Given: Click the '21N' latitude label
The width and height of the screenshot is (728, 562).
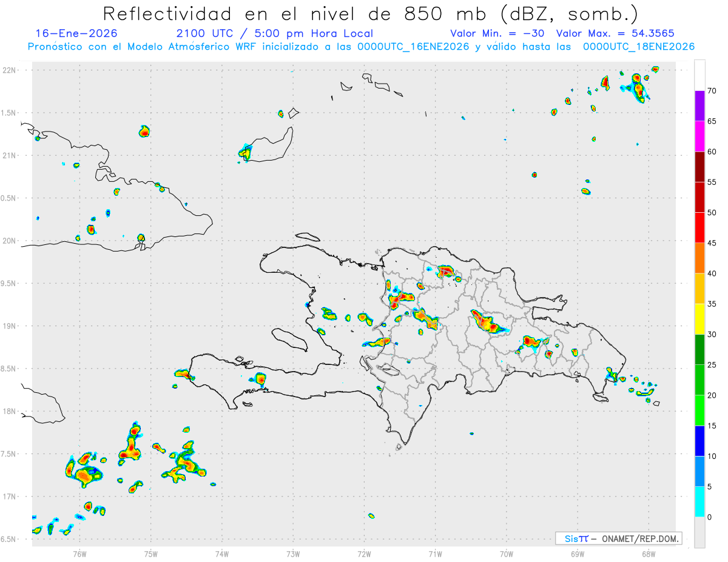Looking at the screenshot, I should tap(10, 156).
